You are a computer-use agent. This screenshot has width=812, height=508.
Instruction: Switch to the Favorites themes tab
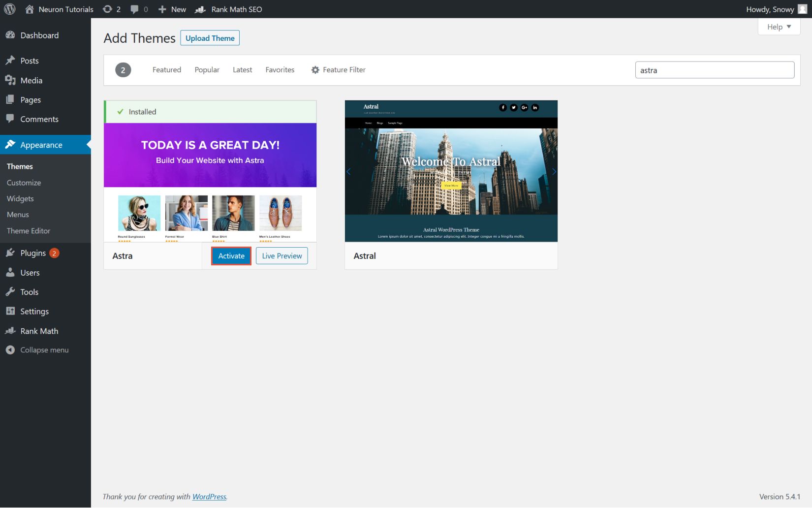point(280,69)
